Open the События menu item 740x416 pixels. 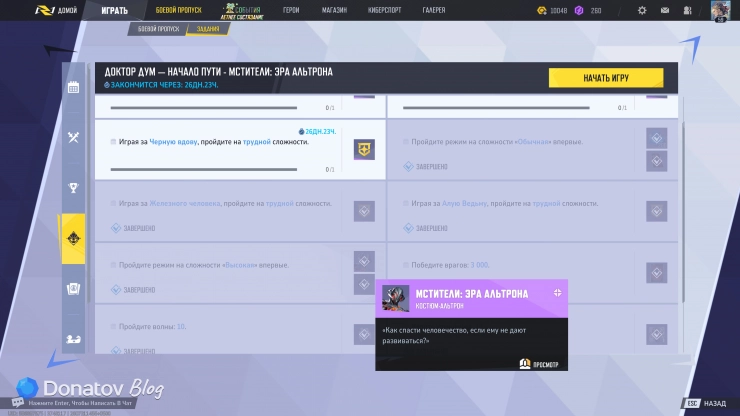tap(242, 11)
